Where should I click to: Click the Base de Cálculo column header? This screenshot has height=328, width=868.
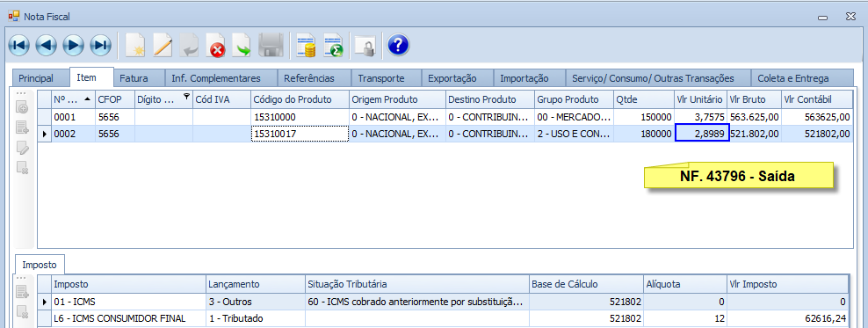tap(586, 284)
